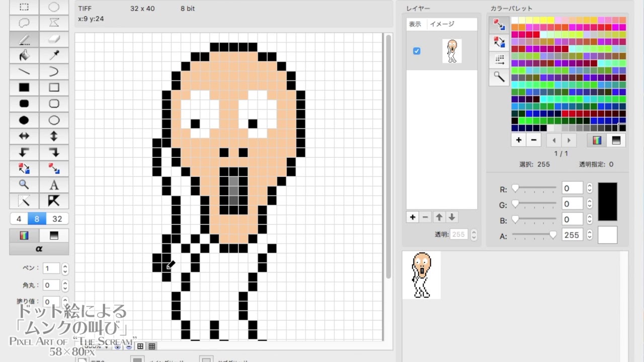644x362 pixels.
Task: Click the color swap tool in the toolbox
Action: (x=24, y=168)
